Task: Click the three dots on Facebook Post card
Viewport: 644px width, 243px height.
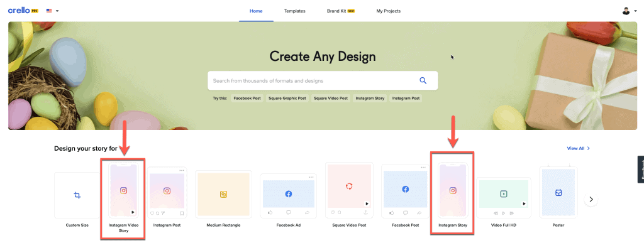Action: (423, 167)
